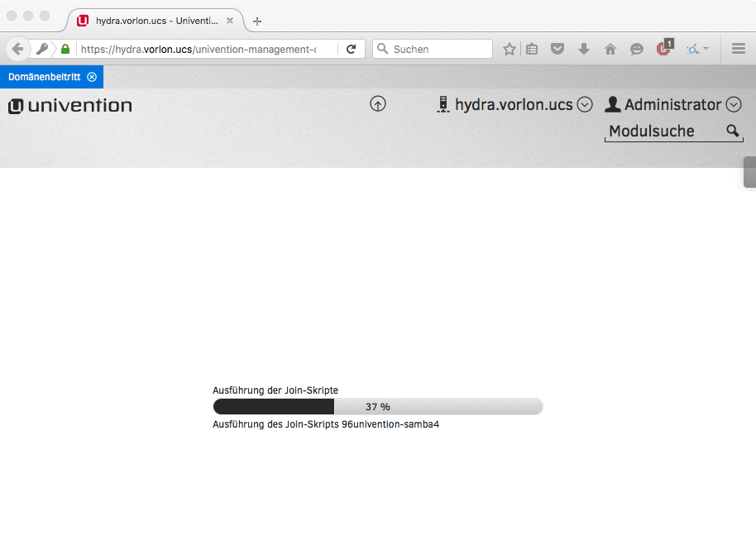
Task: Open the Firefox downloads arrow
Action: click(584, 49)
